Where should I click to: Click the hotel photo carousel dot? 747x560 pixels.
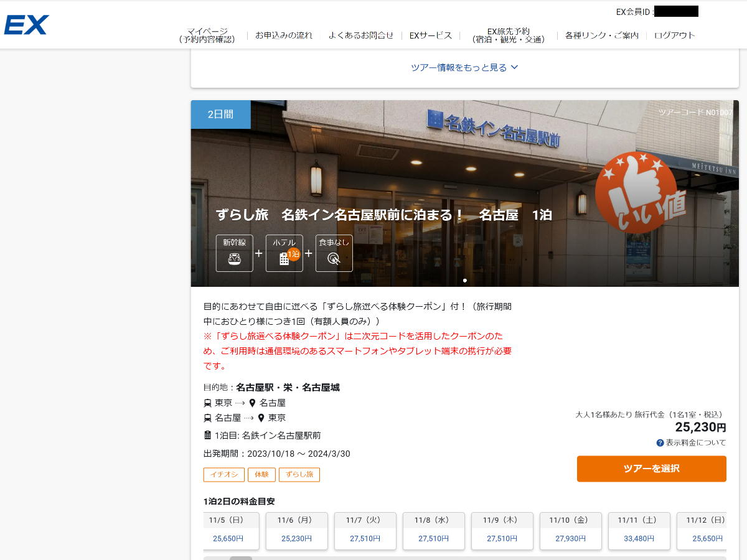[465, 281]
